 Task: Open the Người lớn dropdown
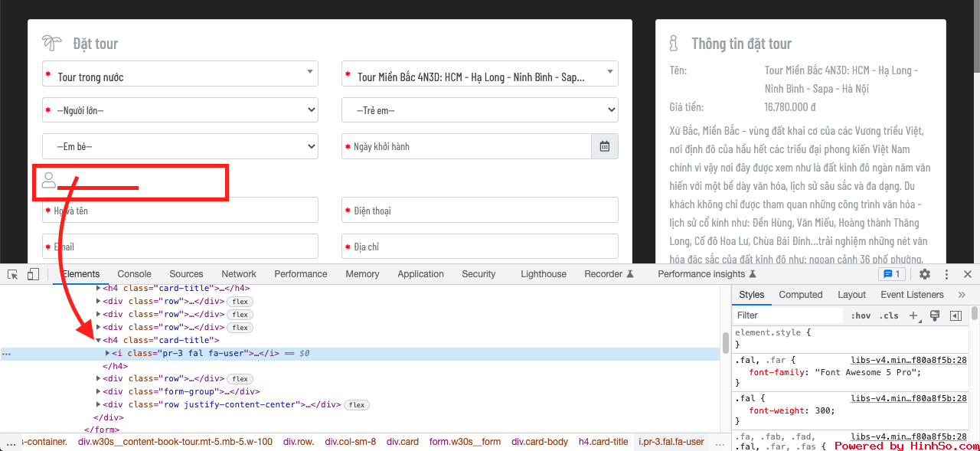click(x=180, y=110)
